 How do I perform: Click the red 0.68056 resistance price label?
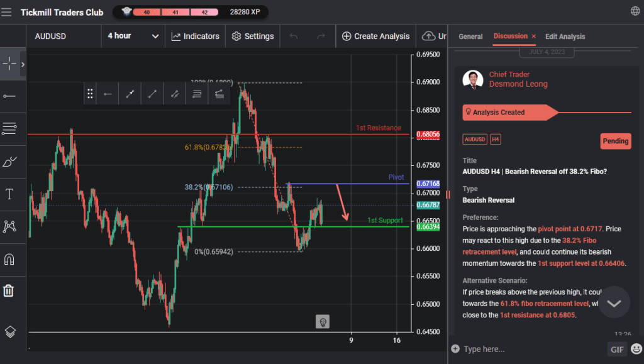(428, 135)
